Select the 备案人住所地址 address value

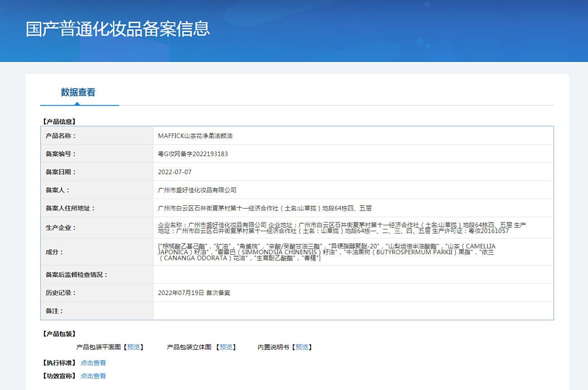[x=265, y=208]
